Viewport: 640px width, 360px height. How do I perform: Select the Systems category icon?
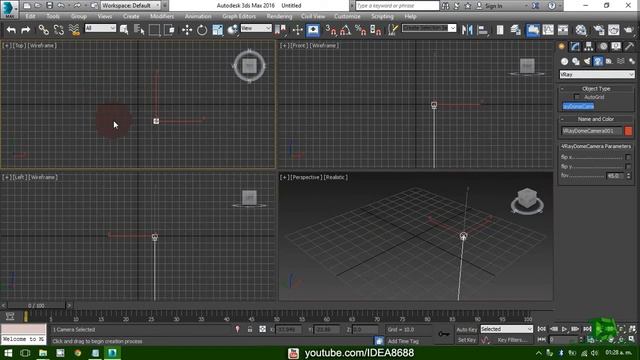pos(632,61)
